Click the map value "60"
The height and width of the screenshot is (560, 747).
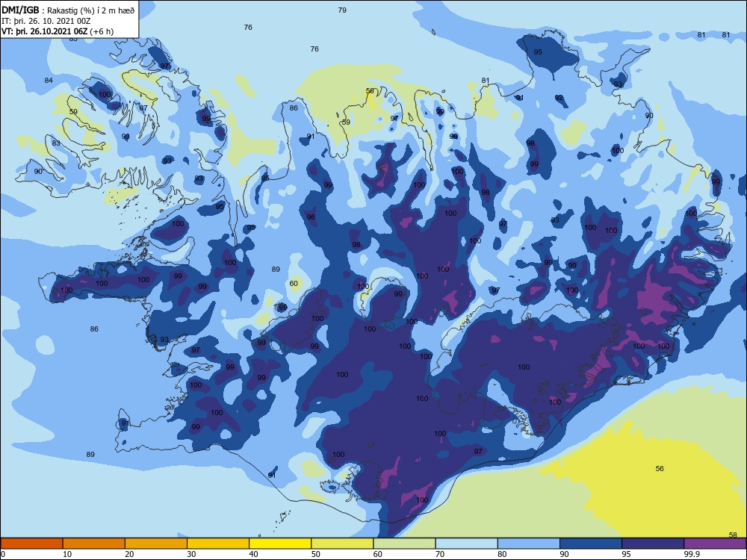pyautogui.click(x=294, y=283)
